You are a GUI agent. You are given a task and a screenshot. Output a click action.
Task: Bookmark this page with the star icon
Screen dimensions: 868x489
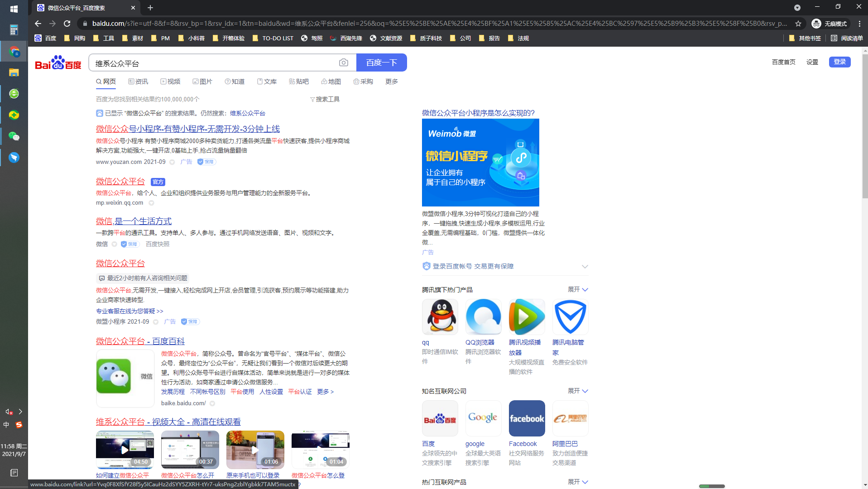[x=798, y=24]
